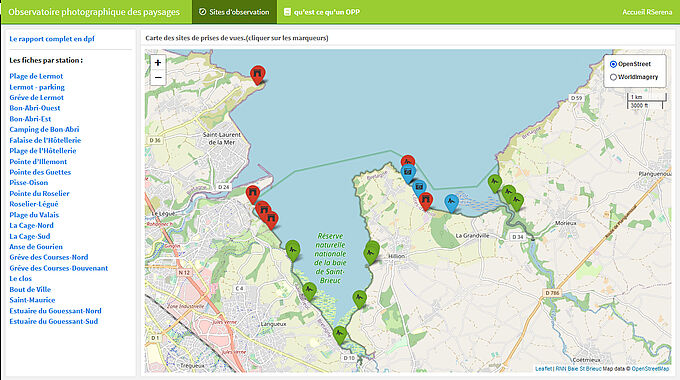Image resolution: width=680 pixels, height=380 pixels.
Task: Click the green marker near D 10 road
Action: point(340,335)
